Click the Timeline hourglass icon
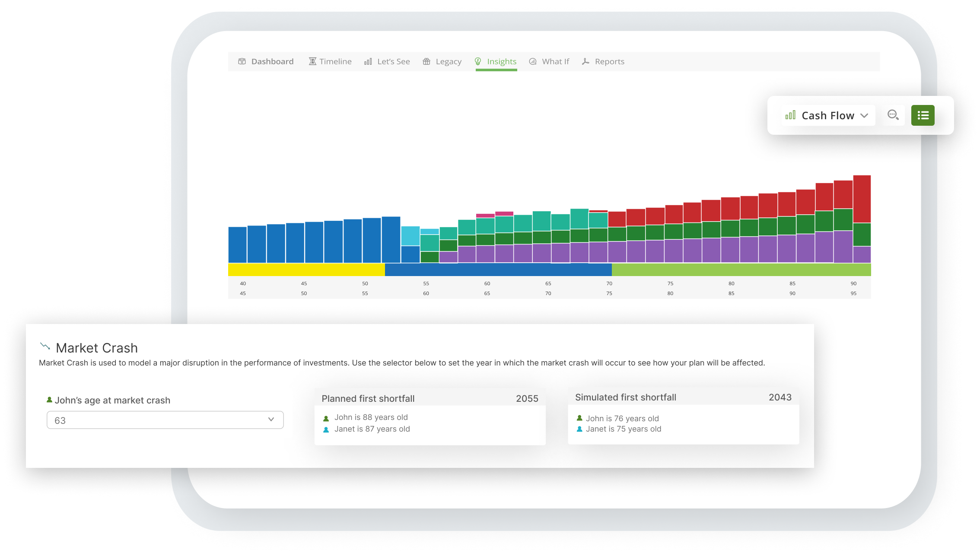This screenshot has width=980, height=556. click(312, 61)
